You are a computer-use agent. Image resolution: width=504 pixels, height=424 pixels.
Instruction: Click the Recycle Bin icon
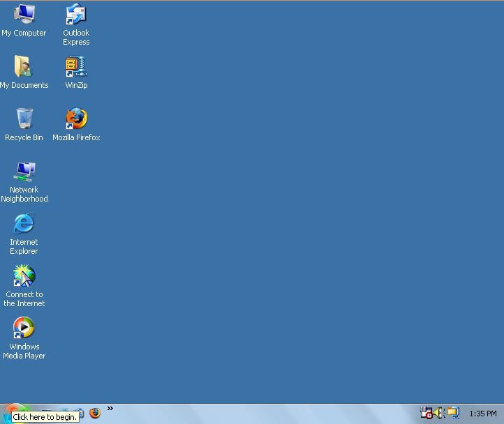pyautogui.click(x=24, y=119)
